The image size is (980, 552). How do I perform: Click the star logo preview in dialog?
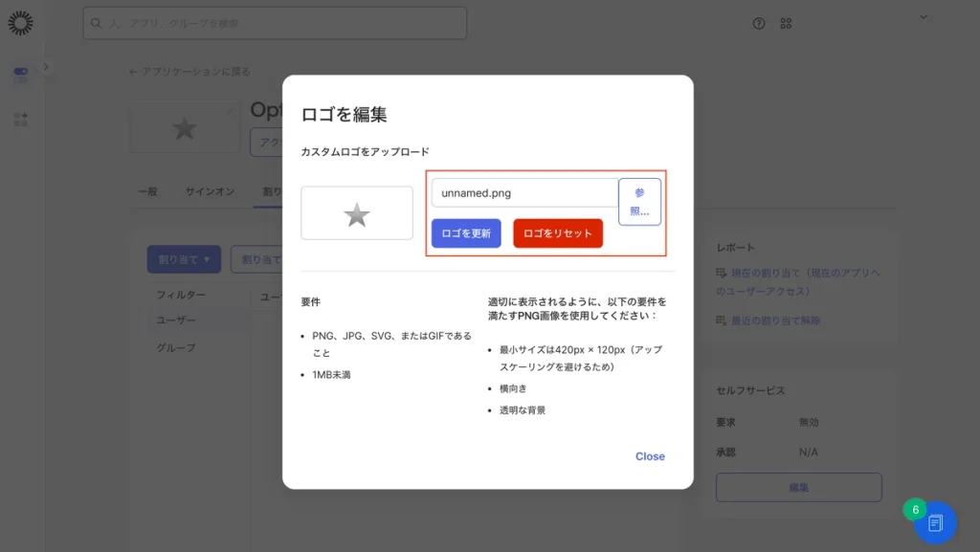click(356, 213)
